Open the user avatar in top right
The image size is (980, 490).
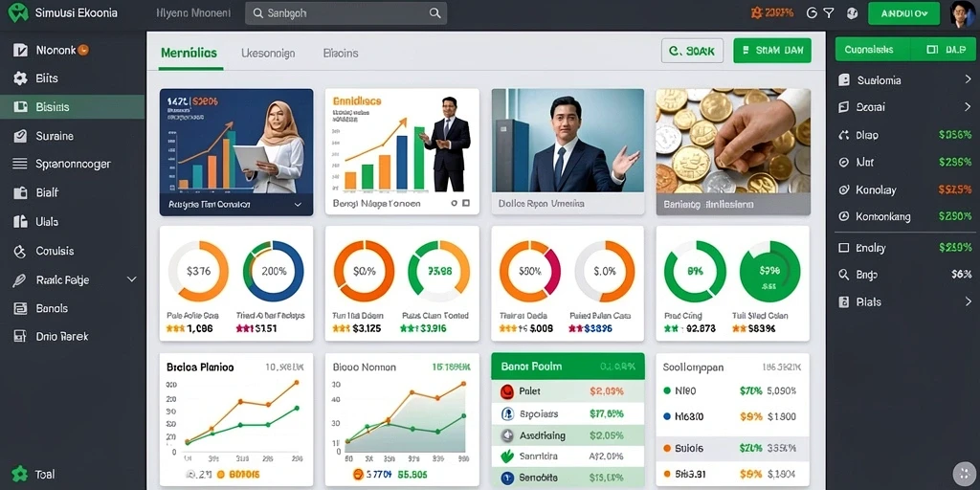963,13
